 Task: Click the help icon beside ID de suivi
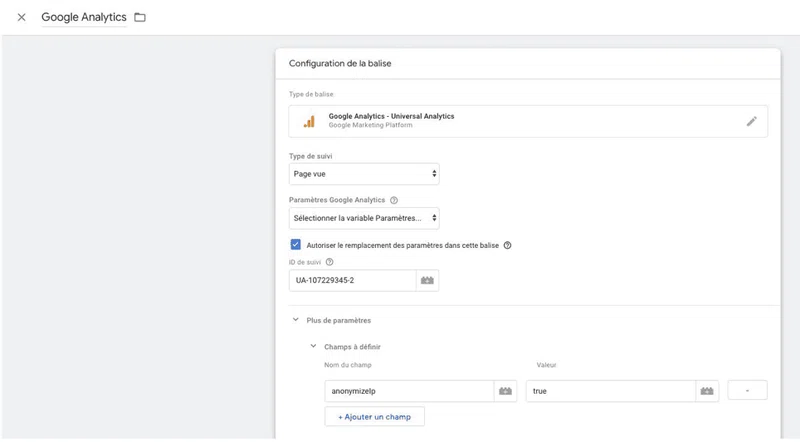pyautogui.click(x=330, y=262)
